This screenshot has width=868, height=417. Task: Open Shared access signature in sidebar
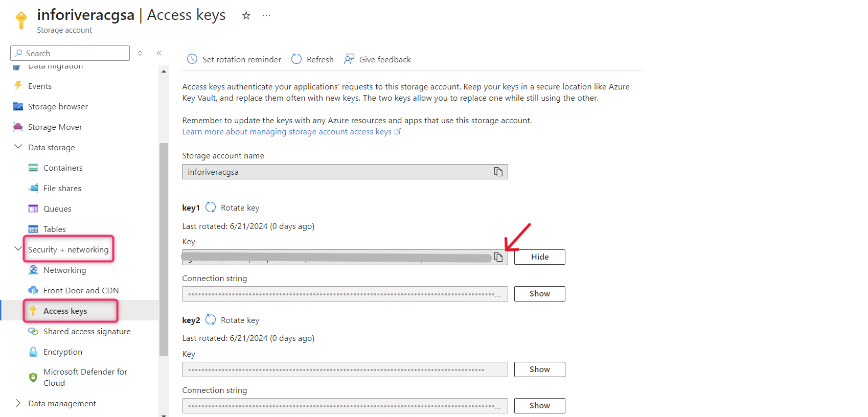(x=86, y=331)
